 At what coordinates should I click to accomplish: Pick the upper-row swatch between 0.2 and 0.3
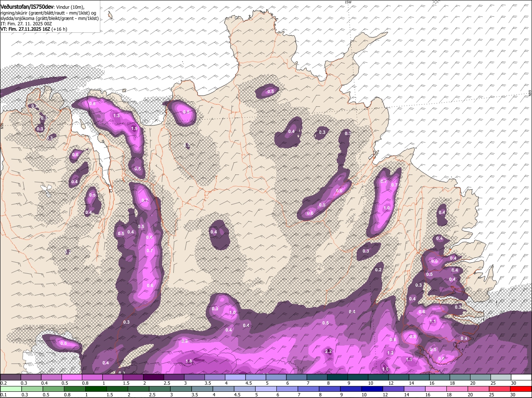pos(10,377)
